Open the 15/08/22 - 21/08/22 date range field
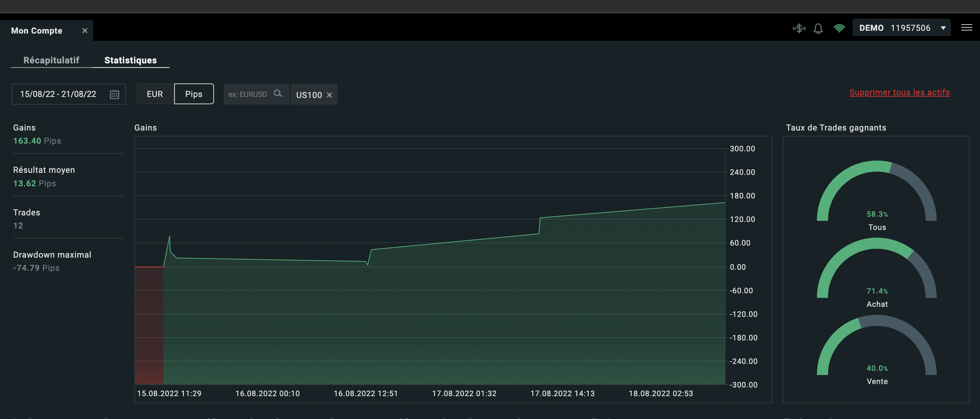Viewport: 980px width, 419px height. 58,94
